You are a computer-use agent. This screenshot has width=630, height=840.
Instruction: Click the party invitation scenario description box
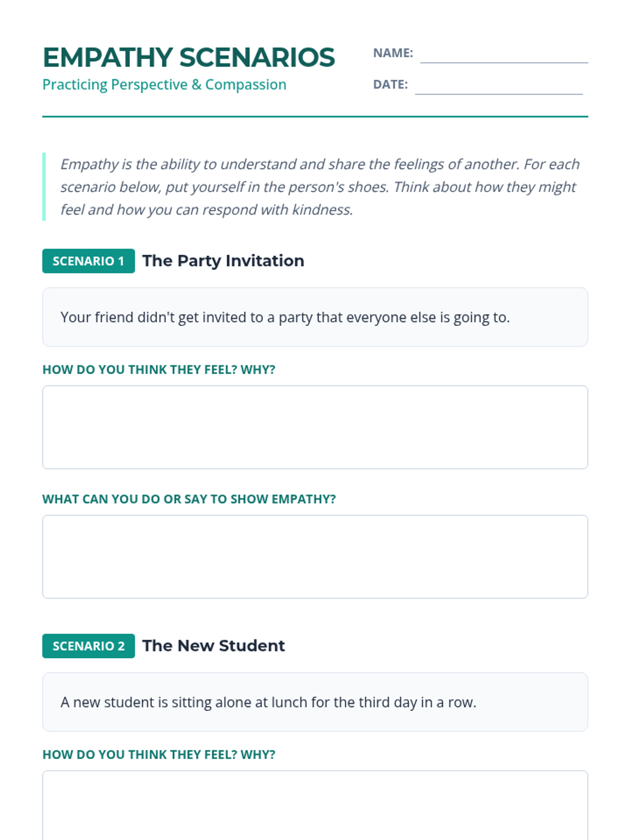[x=315, y=317]
